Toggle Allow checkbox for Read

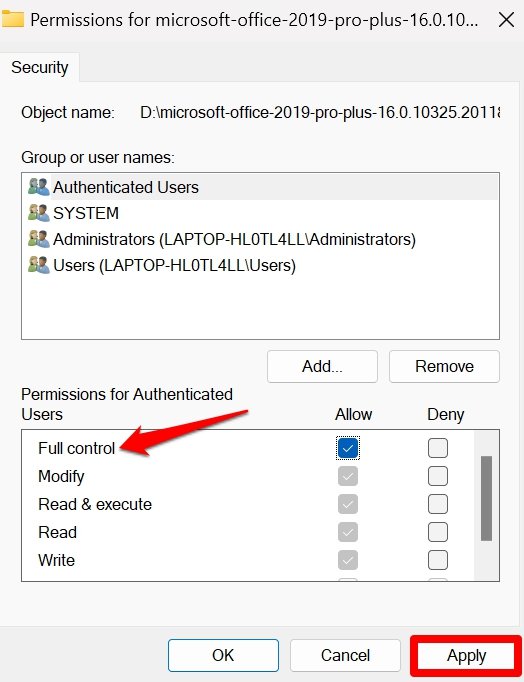[348, 532]
